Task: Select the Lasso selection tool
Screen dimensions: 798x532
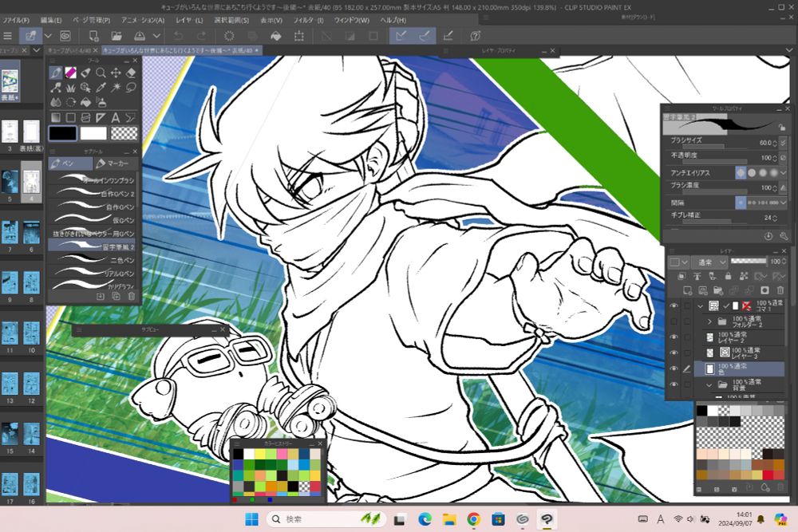Action: 131,88
